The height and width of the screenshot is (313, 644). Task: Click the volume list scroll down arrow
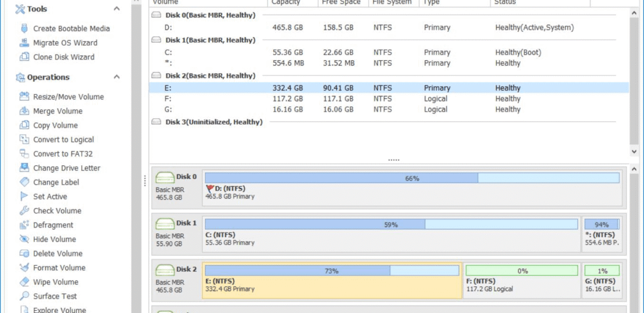pos(634,152)
